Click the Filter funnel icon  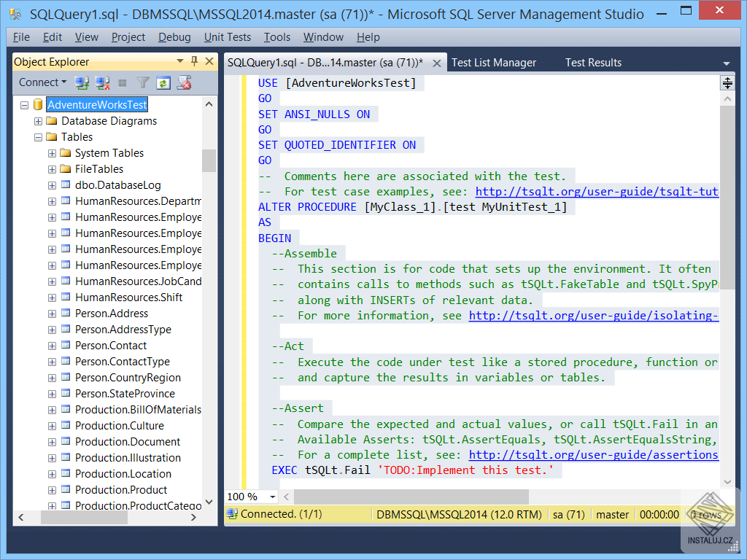pyautogui.click(x=143, y=83)
